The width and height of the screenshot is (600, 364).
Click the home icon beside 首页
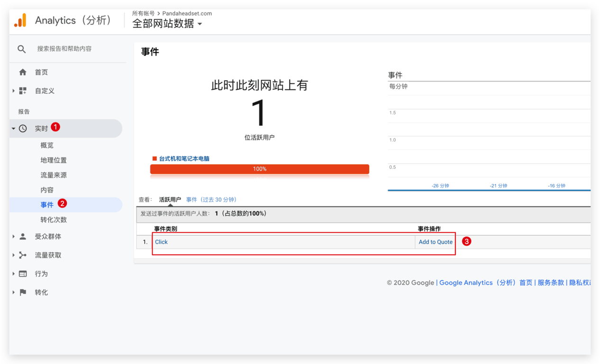23,72
